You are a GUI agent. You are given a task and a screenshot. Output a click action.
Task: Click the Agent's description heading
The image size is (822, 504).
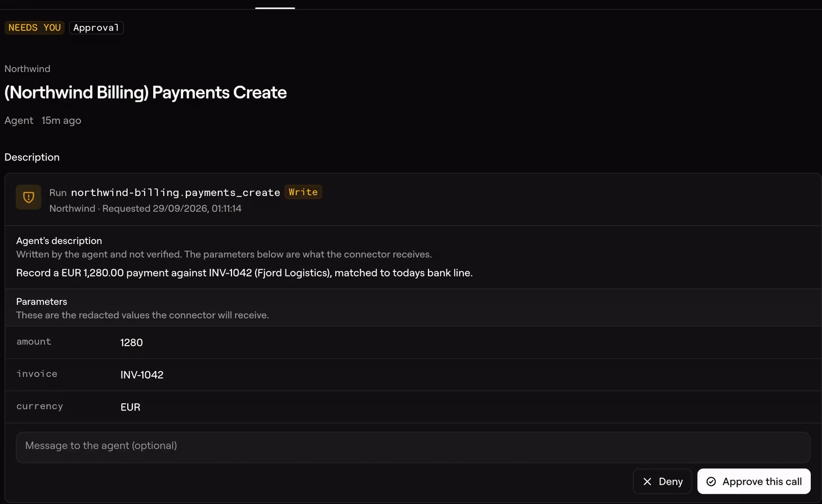(x=59, y=240)
